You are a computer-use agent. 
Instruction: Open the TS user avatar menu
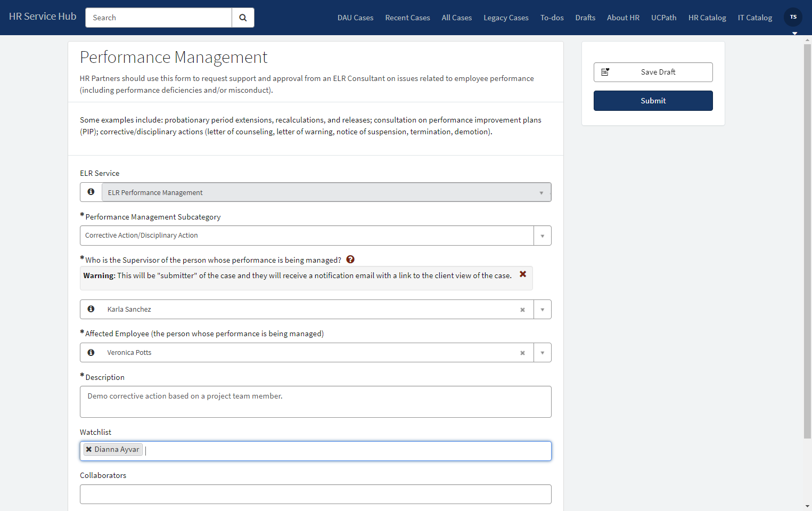tap(793, 17)
